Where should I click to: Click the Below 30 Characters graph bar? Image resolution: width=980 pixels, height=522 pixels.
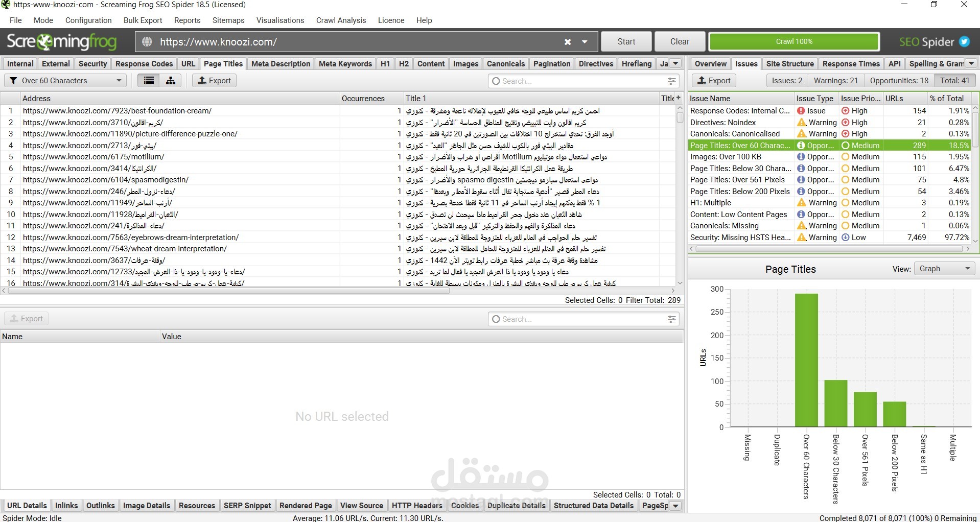coord(836,404)
